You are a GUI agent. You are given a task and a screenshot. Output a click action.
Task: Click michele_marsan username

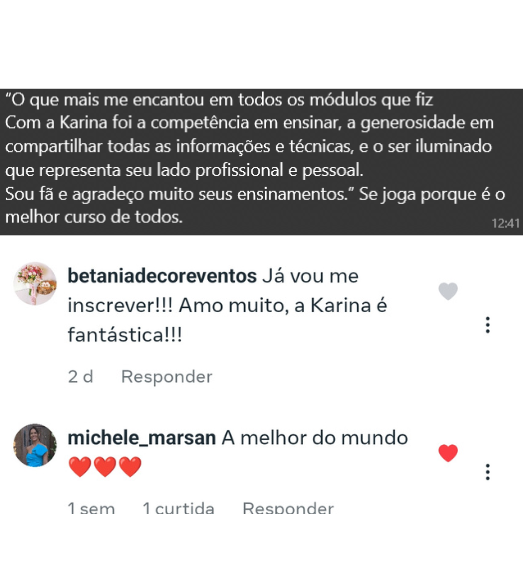point(141,438)
